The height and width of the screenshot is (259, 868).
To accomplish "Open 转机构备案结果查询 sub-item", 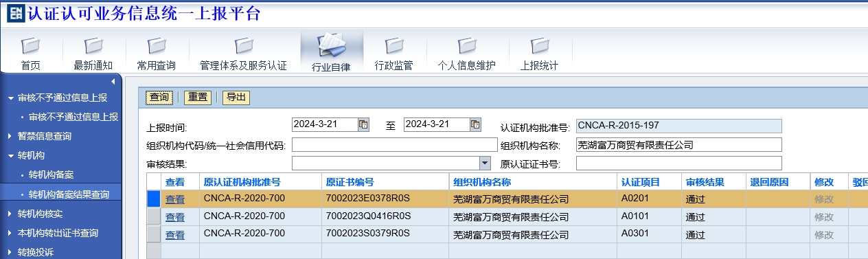I will 69,194.
